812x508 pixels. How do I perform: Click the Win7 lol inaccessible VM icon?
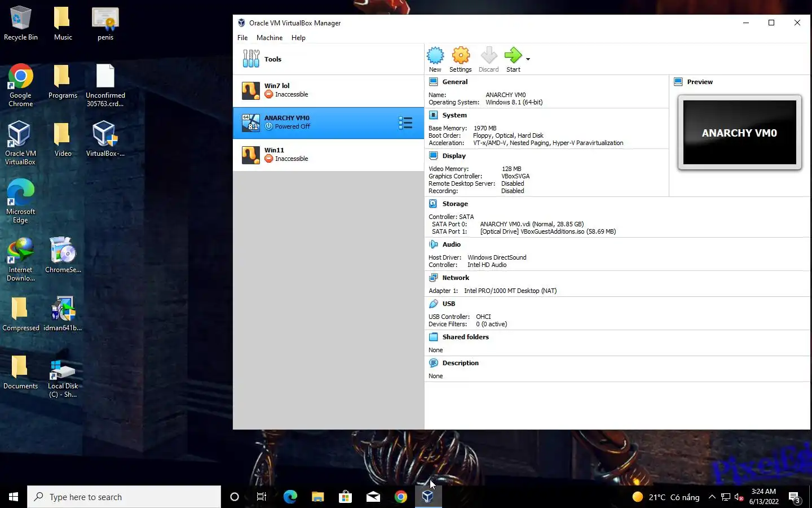[251, 91]
